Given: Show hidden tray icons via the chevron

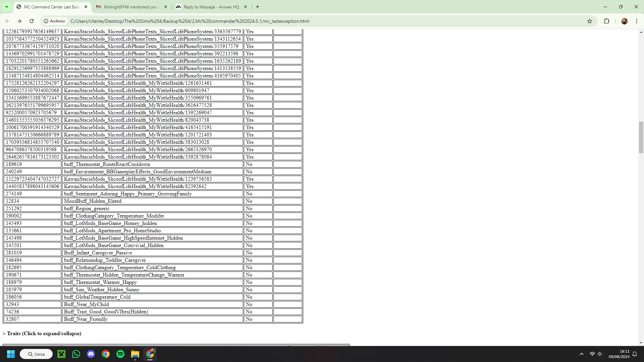Looking at the screenshot, I should pyautogui.click(x=582, y=354).
